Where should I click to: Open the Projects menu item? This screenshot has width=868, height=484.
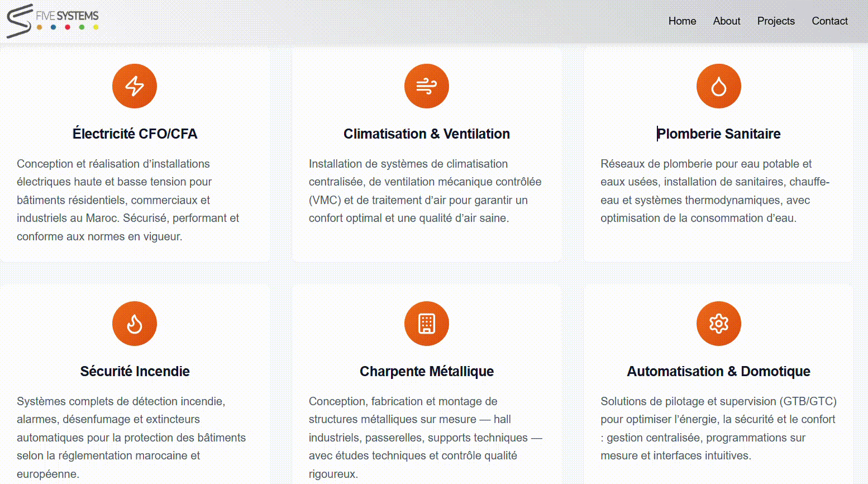tap(776, 21)
